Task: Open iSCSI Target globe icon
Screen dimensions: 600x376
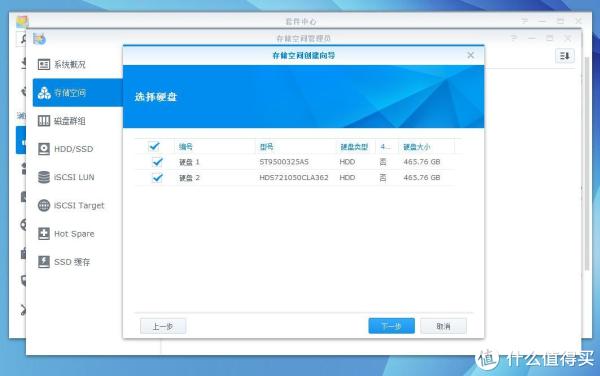Action: (44, 205)
